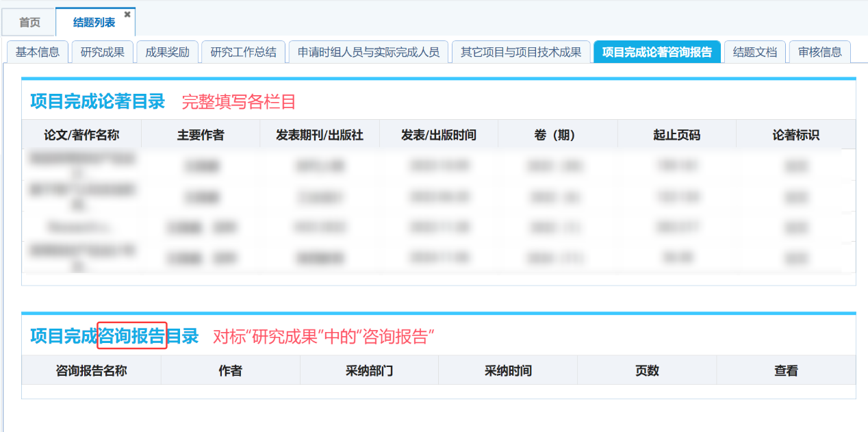The width and height of the screenshot is (868, 432).
Task: Open the 成果奖励 tab
Action: point(167,52)
